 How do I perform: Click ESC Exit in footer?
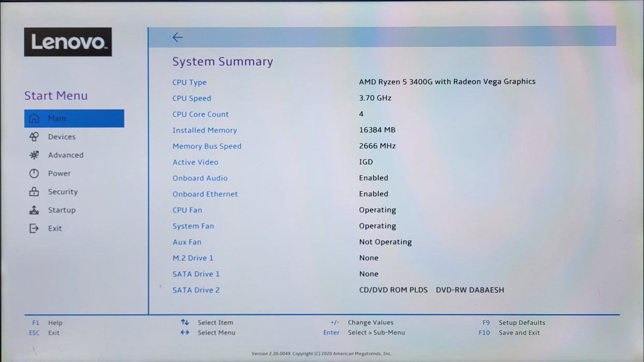[45, 333]
